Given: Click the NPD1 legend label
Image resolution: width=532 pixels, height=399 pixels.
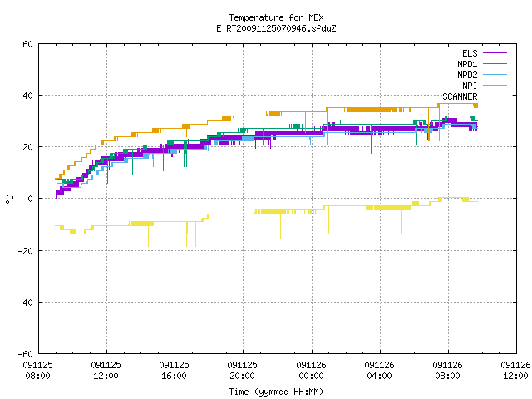Looking at the screenshot, I should 467,64.
